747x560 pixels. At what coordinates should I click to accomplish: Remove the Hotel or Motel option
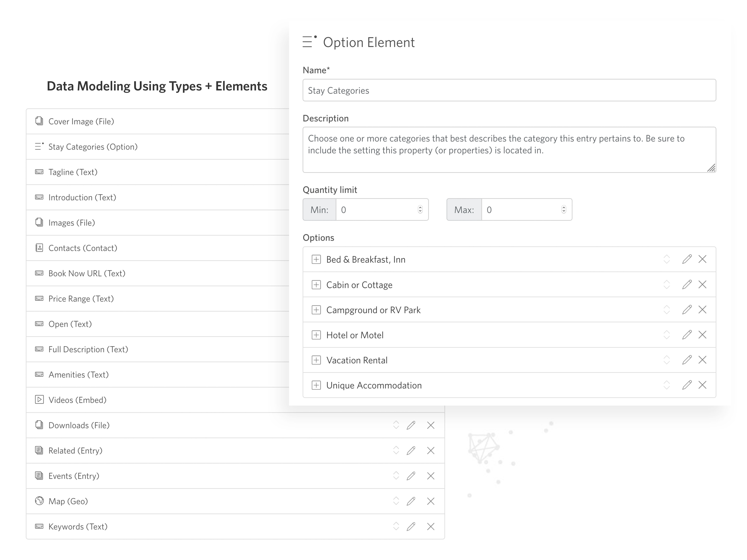(702, 335)
